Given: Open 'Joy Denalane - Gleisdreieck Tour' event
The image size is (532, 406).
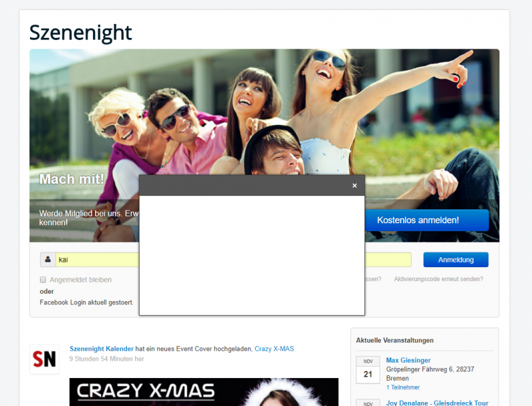Looking at the screenshot, I should point(437,403).
